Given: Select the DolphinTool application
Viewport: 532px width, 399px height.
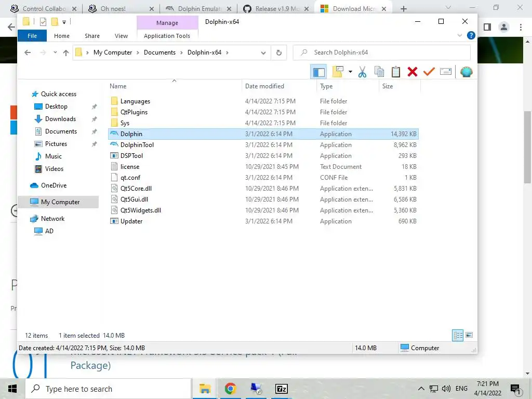Looking at the screenshot, I should [x=263, y=145].
